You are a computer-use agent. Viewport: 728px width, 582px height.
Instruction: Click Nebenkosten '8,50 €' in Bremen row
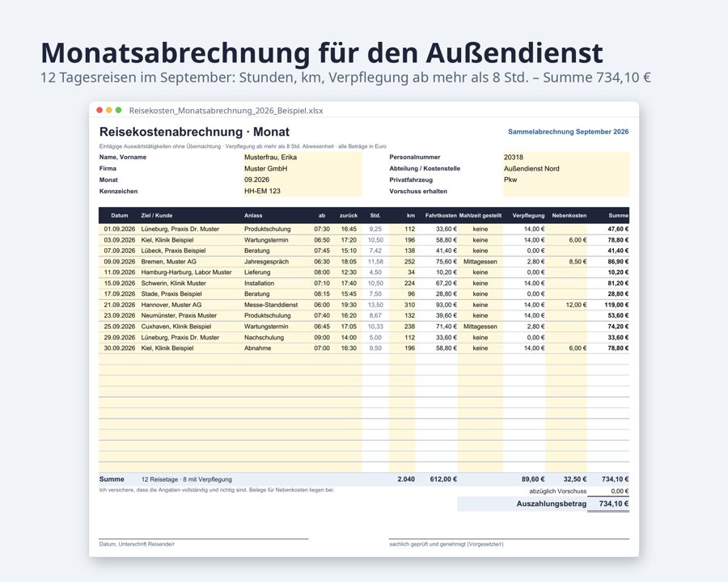pos(578,262)
